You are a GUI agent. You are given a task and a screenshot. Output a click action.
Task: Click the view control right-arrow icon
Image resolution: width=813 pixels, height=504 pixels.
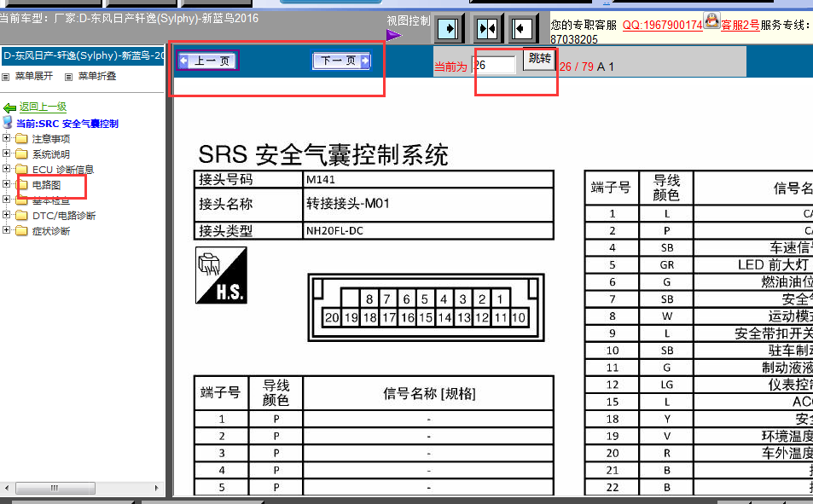pyautogui.click(x=448, y=28)
